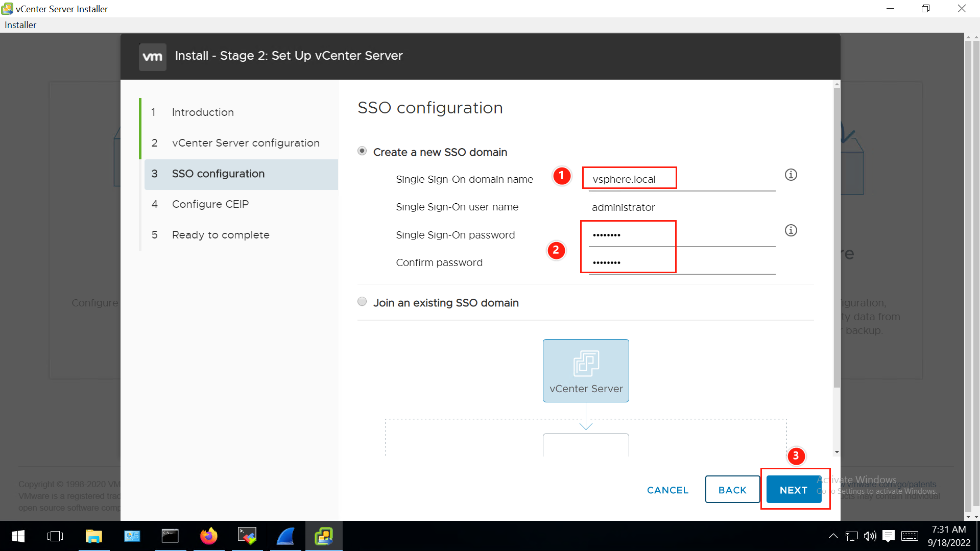Click the dialog vertical scrollbar thumb
Image resolution: width=980 pixels, height=551 pixels.
tap(836, 237)
